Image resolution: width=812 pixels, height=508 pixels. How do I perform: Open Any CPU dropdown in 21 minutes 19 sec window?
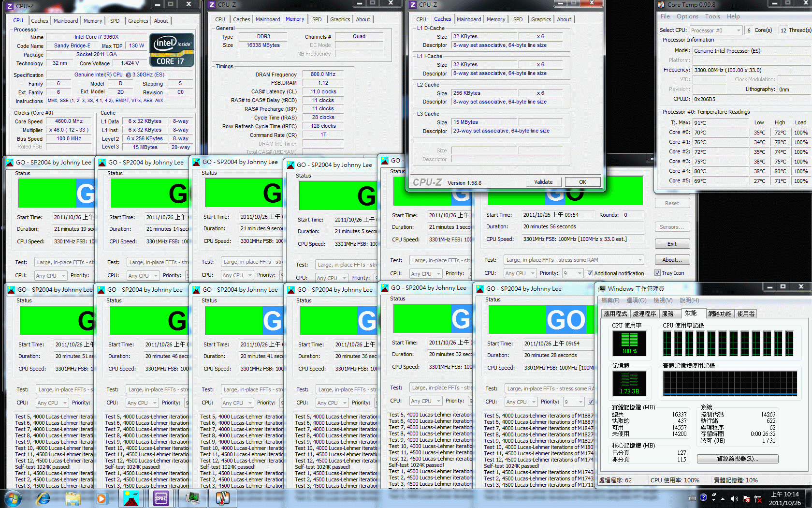[50, 276]
